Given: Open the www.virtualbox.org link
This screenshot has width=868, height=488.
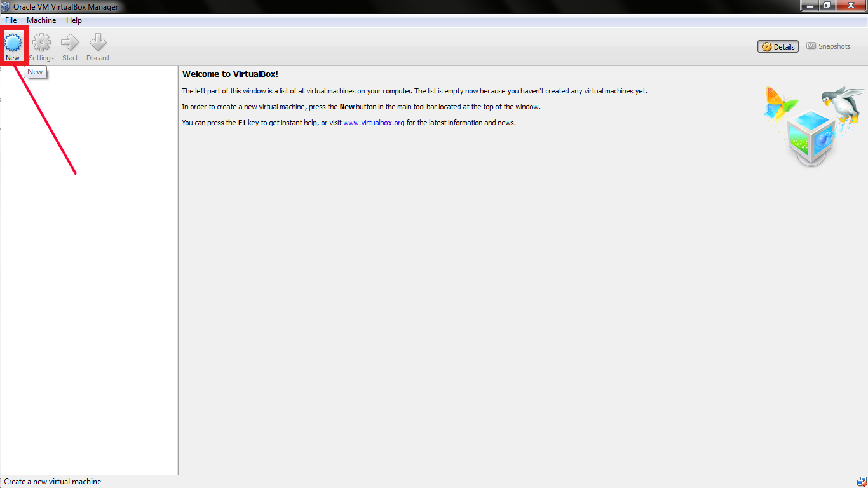Looking at the screenshot, I should point(374,123).
